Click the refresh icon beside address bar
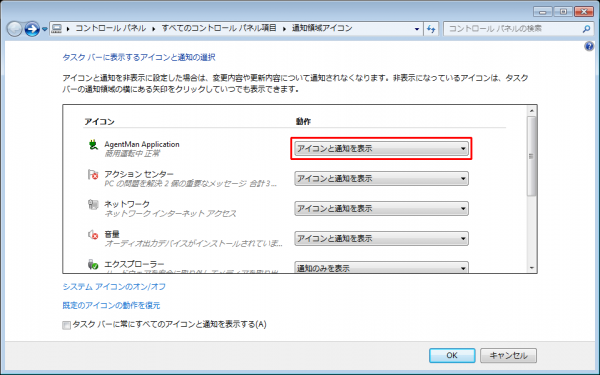 [x=431, y=29]
